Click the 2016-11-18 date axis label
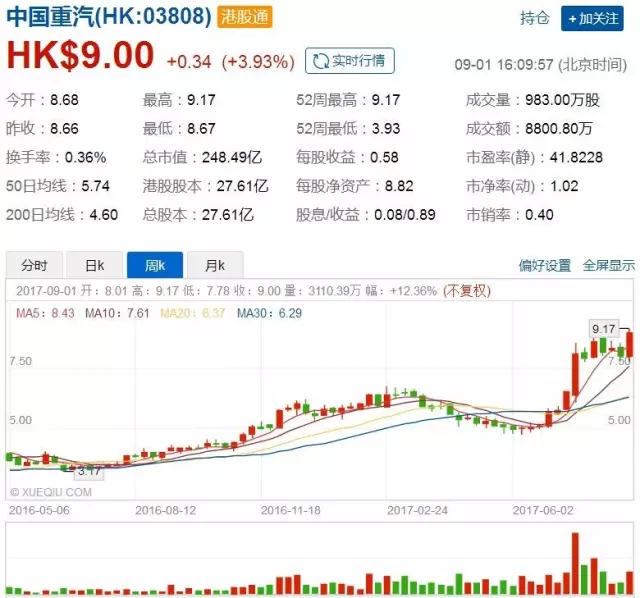This screenshot has width=640, height=598. [291, 511]
